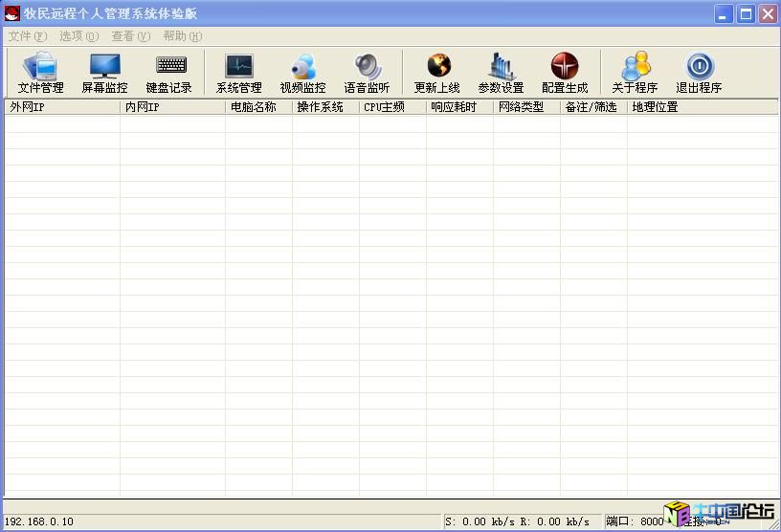
Task: Launch 屏幕监控 screen monitoring
Action: 104,73
